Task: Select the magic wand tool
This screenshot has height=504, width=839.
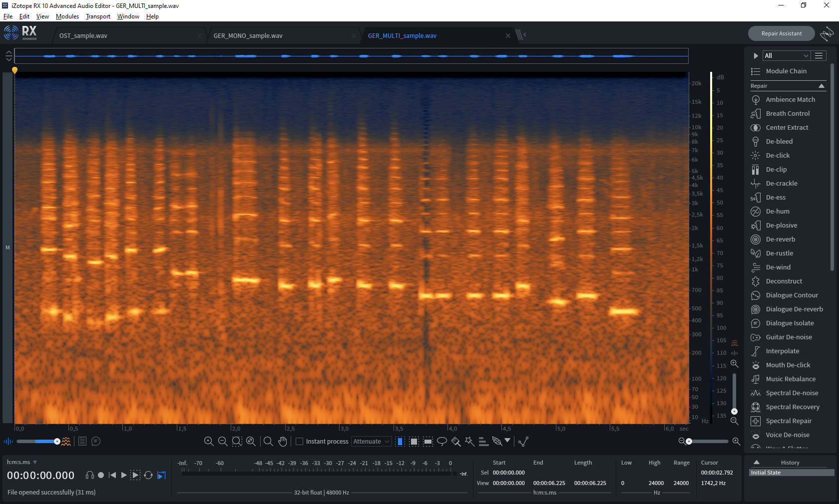Action: click(469, 441)
